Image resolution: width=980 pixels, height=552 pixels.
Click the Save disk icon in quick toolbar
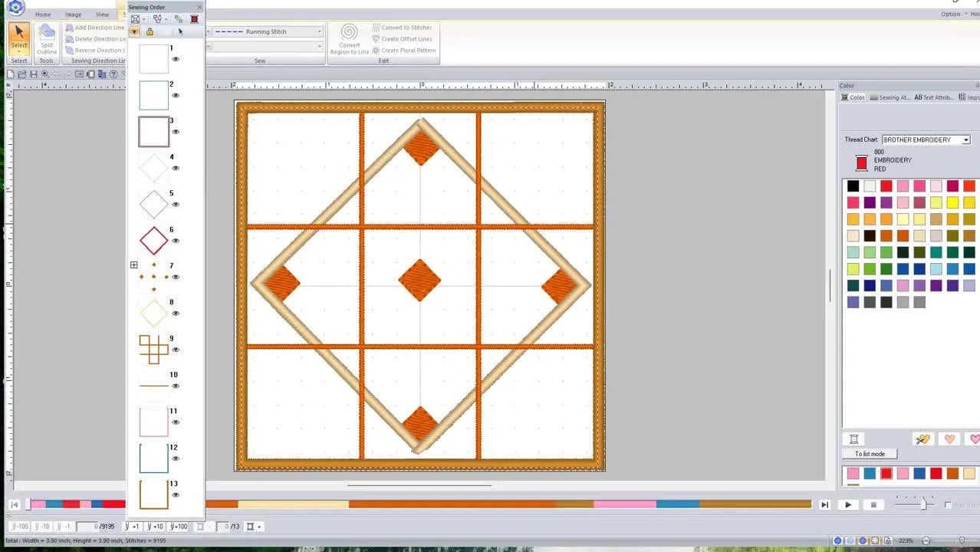[x=34, y=74]
